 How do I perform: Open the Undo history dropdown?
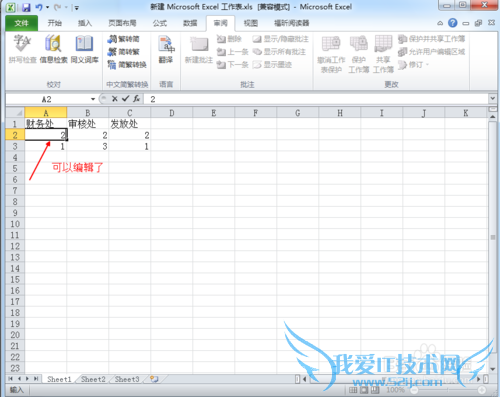[x=47, y=7]
